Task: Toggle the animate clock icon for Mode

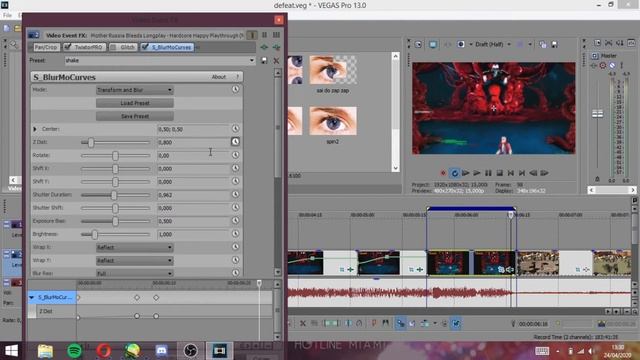Action: point(236,89)
